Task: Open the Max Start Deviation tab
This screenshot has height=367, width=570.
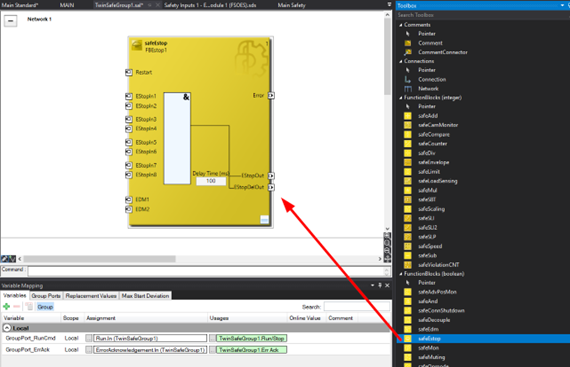Action: pyautogui.click(x=145, y=296)
